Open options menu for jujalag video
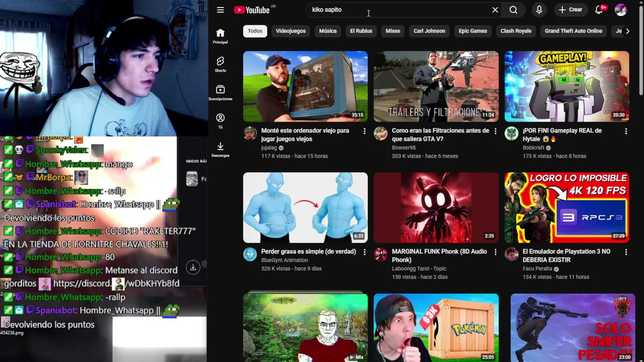644x362 pixels. click(x=364, y=131)
